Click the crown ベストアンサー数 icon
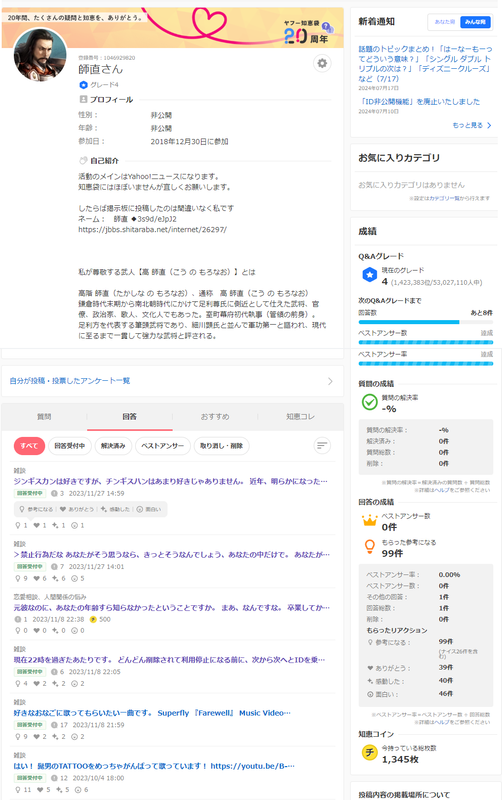This screenshot has height=800, width=502. click(x=369, y=520)
